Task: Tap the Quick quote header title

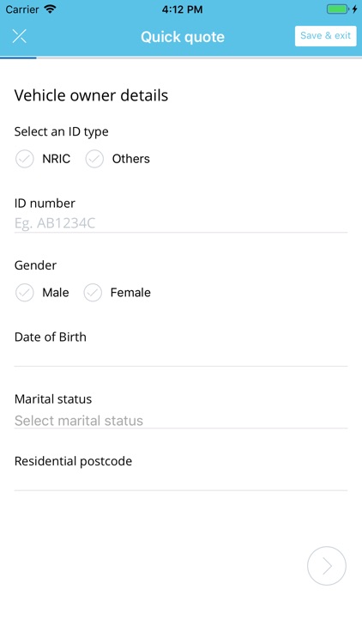Action: point(183,37)
